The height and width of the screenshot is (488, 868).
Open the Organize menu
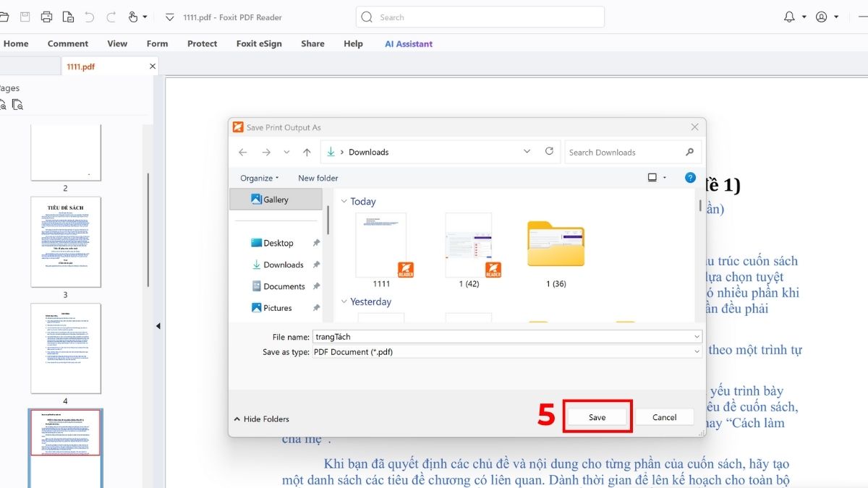coord(260,178)
